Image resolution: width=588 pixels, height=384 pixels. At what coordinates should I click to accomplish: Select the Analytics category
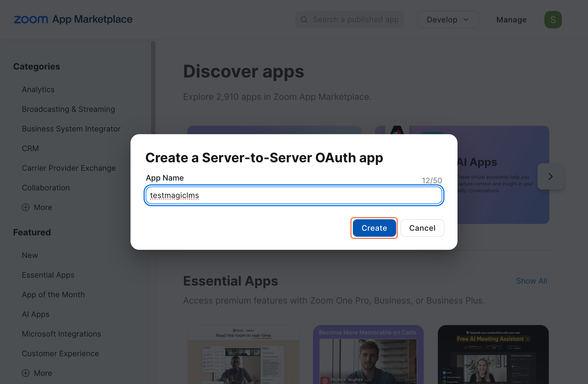click(38, 89)
